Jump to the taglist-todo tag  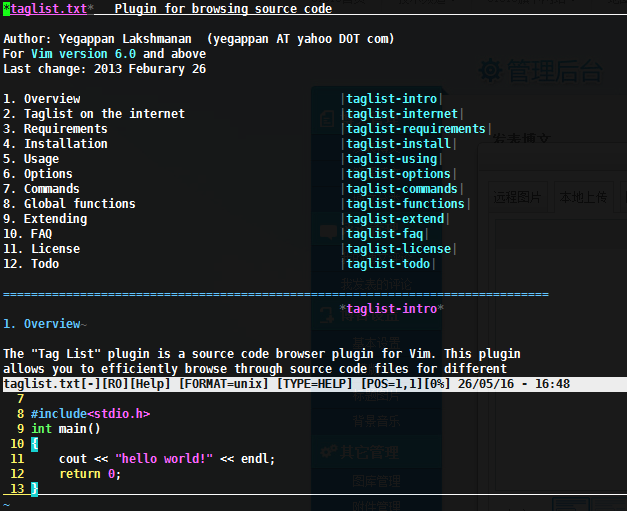(388, 264)
